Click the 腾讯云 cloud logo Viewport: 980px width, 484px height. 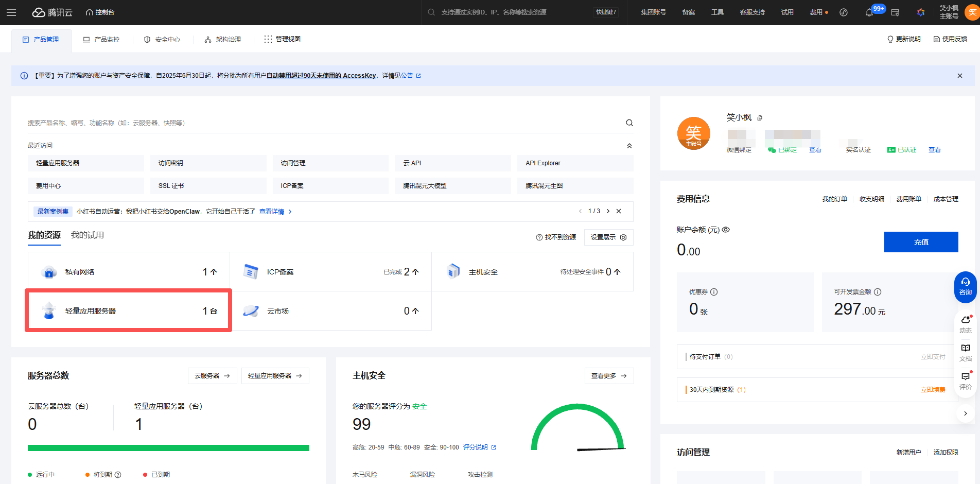click(x=52, y=12)
